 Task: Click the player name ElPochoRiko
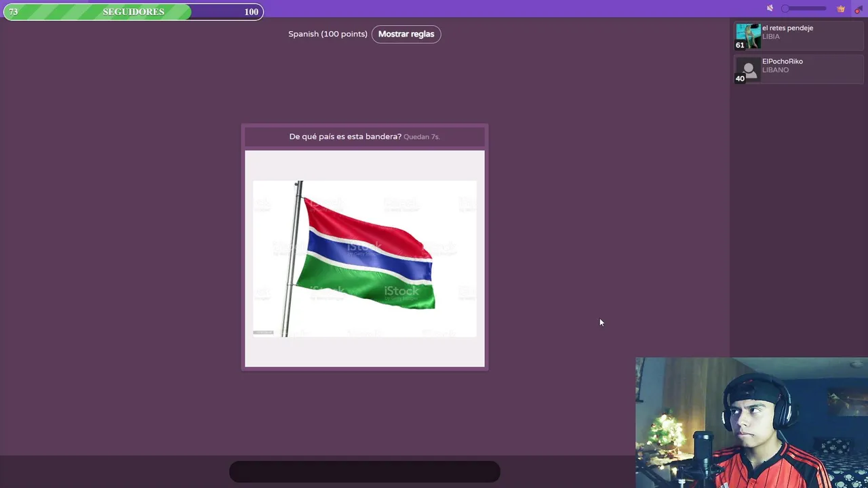(x=783, y=61)
